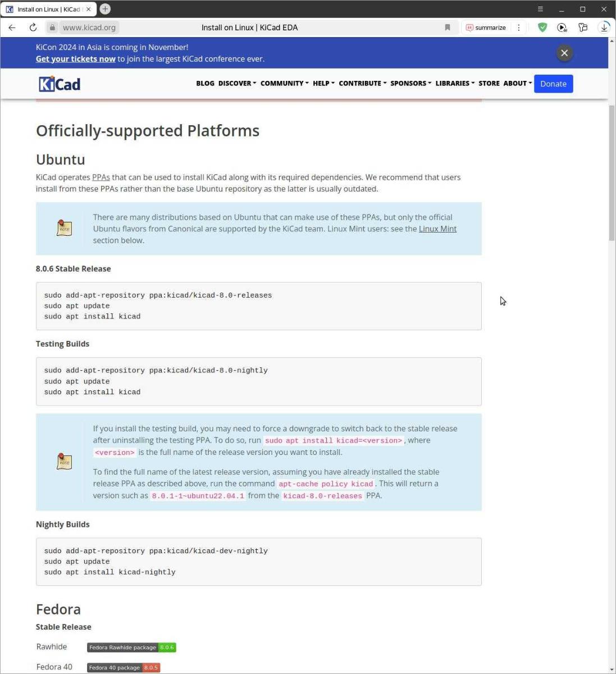Open the browser hamburger menu icon
The height and width of the screenshot is (674, 616).
[x=540, y=9]
